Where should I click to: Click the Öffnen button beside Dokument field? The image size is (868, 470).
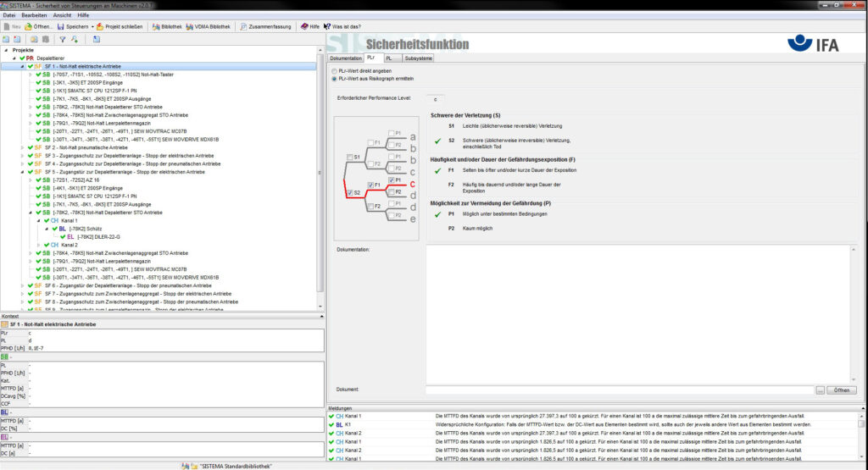[840, 390]
